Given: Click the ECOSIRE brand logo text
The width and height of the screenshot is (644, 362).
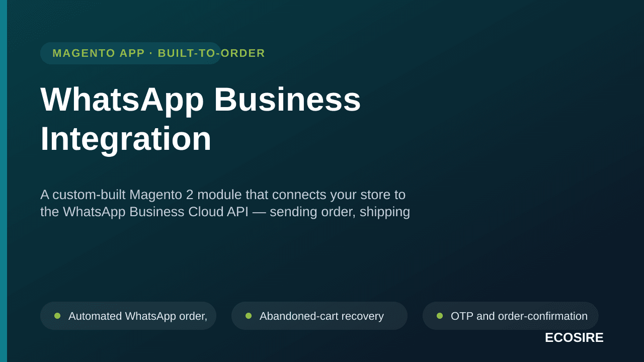Looking at the screenshot, I should 574,338.
